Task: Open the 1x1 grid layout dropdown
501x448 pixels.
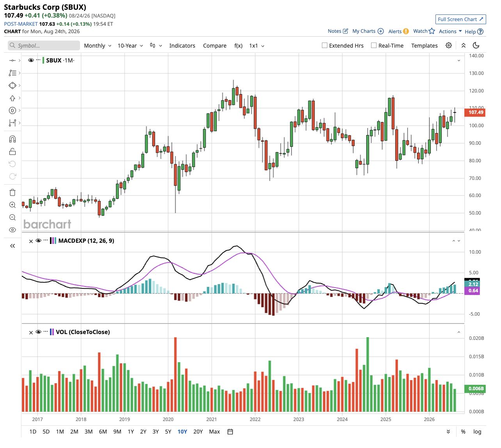Action: pyautogui.click(x=257, y=46)
